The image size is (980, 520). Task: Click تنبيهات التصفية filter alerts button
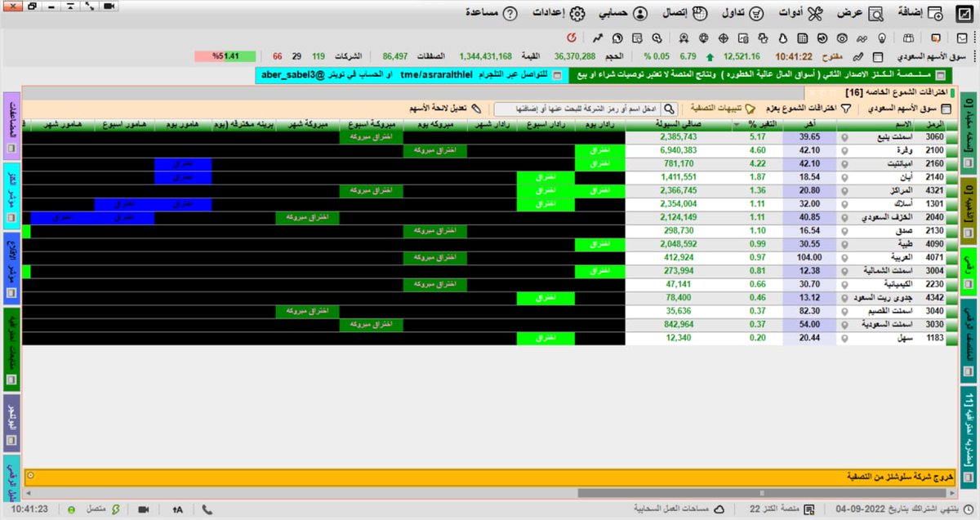coord(724,109)
